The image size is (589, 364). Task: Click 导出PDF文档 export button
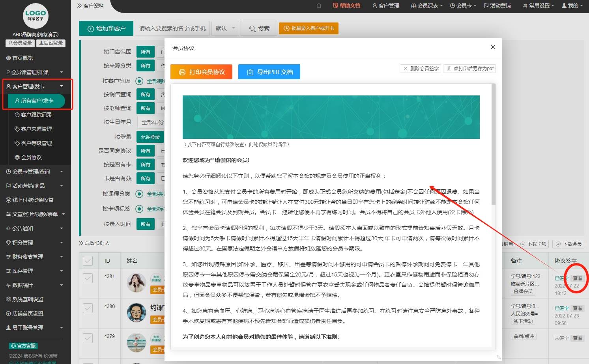pyautogui.click(x=269, y=72)
